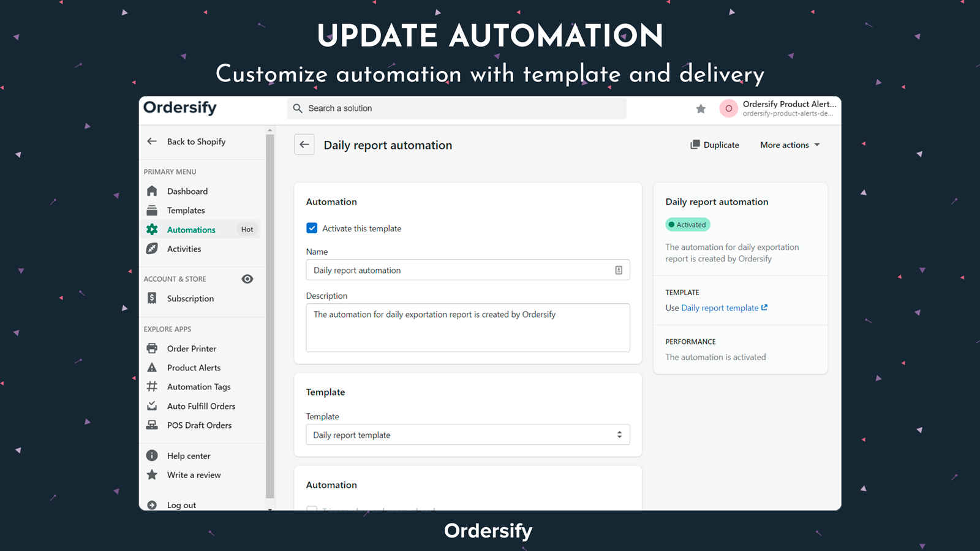The width and height of the screenshot is (980, 551).
Task: Click the Automations gear icon
Action: pyautogui.click(x=152, y=230)
